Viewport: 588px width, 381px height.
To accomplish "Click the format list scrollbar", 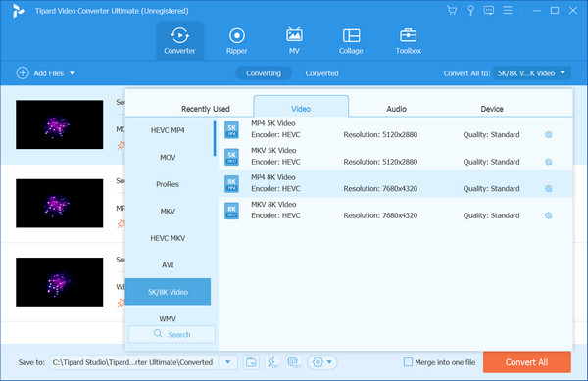I will pos(215,138).
